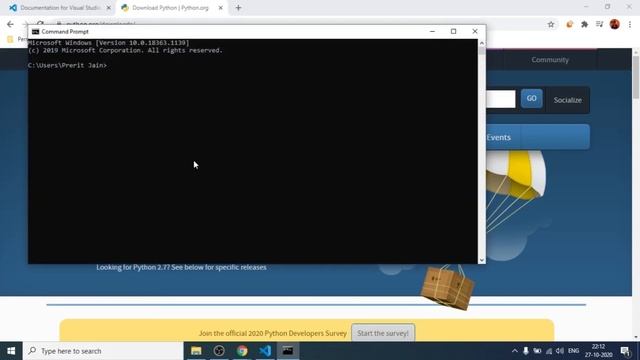The image size is (640, 360).
Task: Close the Download Python tab
Action: (220, 8)
